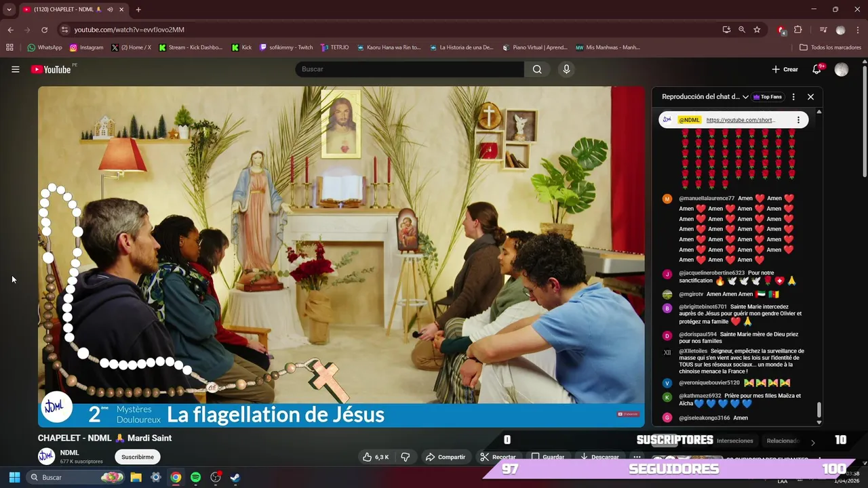Open the bookmarks apps grid icon
This screenshot has width=868, height=488.
pyautogui.click(x=9, y=47)
